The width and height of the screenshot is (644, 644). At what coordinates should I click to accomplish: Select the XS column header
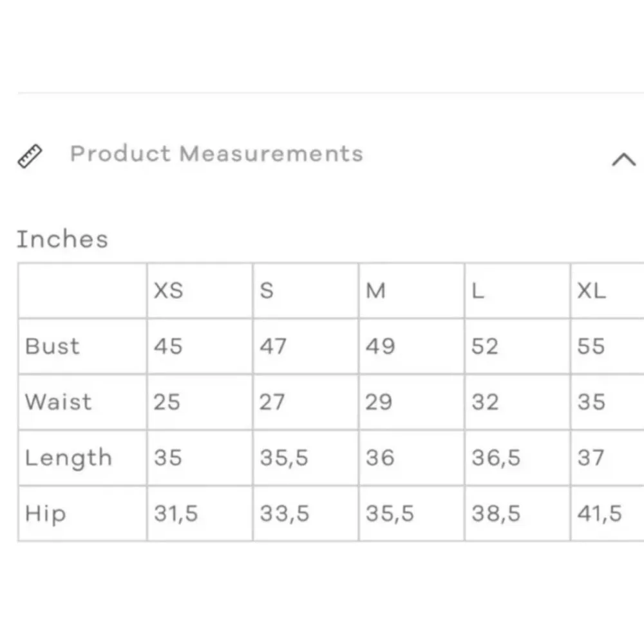(168, 291)
